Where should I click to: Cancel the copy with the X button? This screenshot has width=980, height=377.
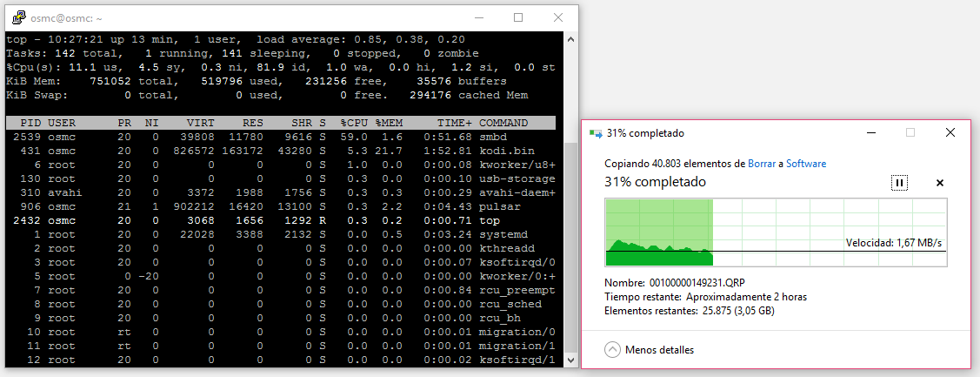(x=939, y=183)
